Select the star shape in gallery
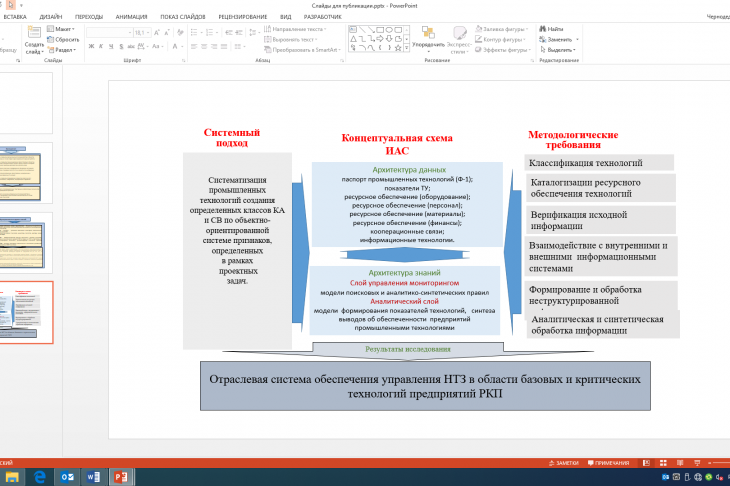The height and width of the screenshot is (486, 730). tap(398, 47)
